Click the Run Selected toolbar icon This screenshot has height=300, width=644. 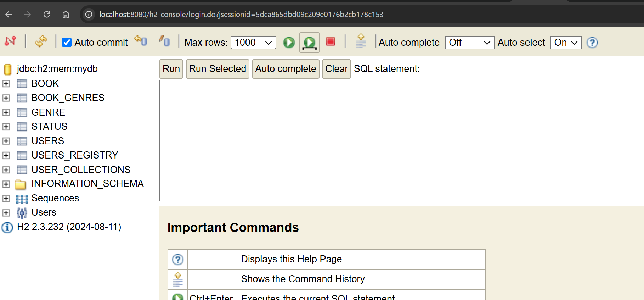pyautogui.click(x=310, y=43)
